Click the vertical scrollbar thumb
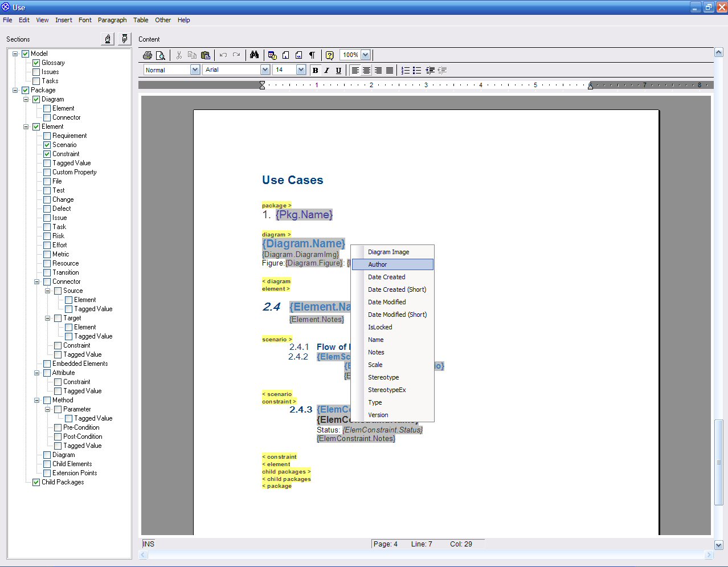 pos(718,462)
